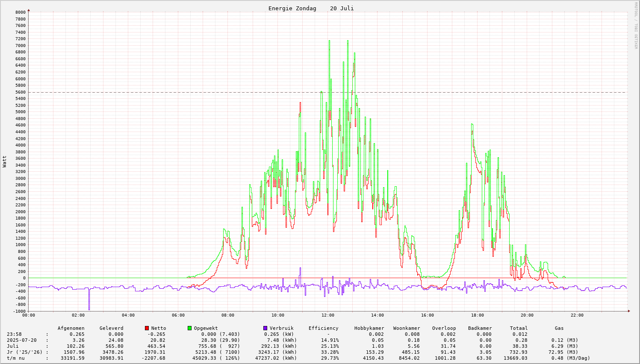The height and width of the screenshot is (364, 640).
Task: Click the Badkamer column header
Action: (x=480, y=328)
